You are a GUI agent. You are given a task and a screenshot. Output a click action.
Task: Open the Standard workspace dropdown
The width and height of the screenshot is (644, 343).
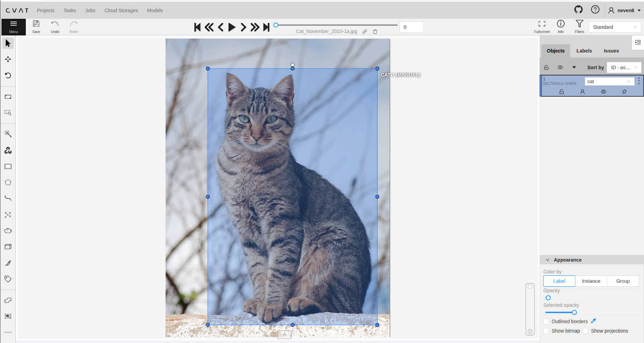(615, 27)
